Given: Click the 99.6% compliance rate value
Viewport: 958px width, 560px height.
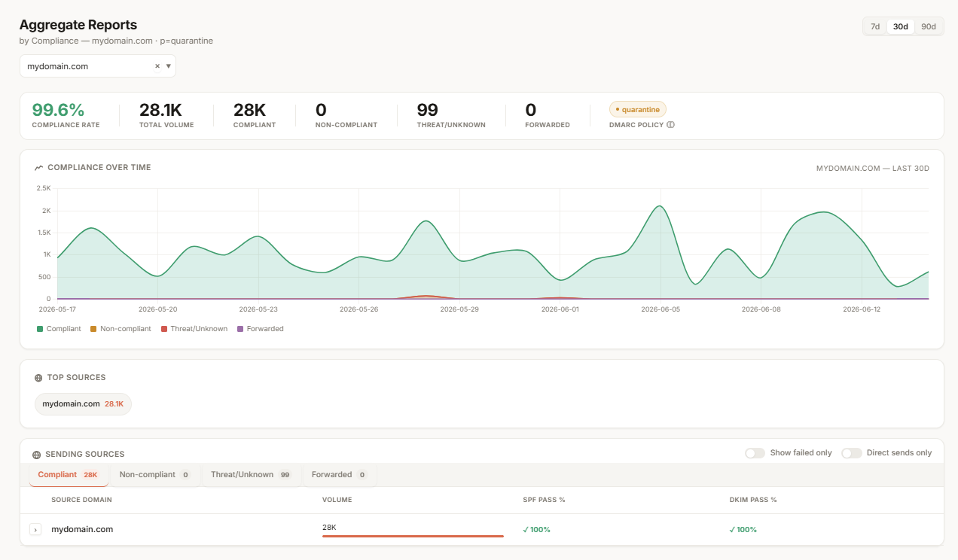Looking at the screenshot, I should click(x=58, y=111).
